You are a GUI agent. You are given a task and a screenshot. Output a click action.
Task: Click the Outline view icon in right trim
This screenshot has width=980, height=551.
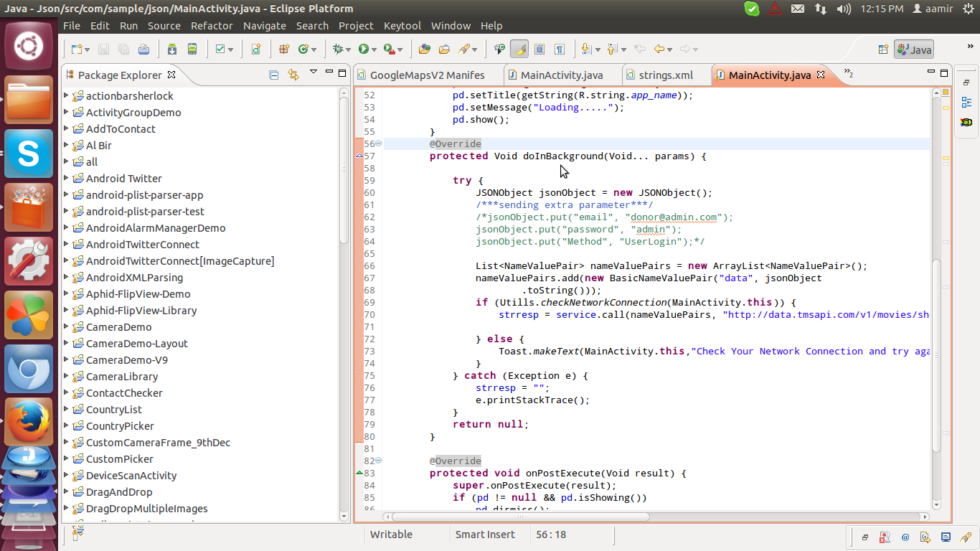pyautogui.click(x=966, y=103)
